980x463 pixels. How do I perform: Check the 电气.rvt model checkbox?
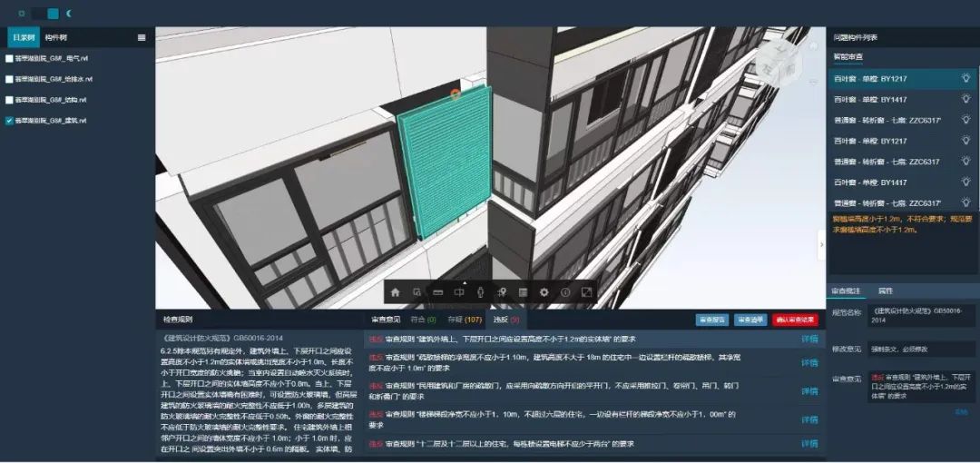coord(9,59)
